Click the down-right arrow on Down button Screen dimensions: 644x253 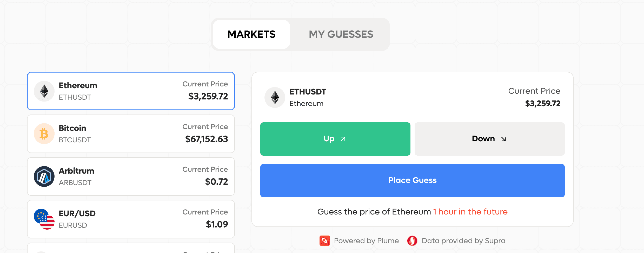click(503, 139)
